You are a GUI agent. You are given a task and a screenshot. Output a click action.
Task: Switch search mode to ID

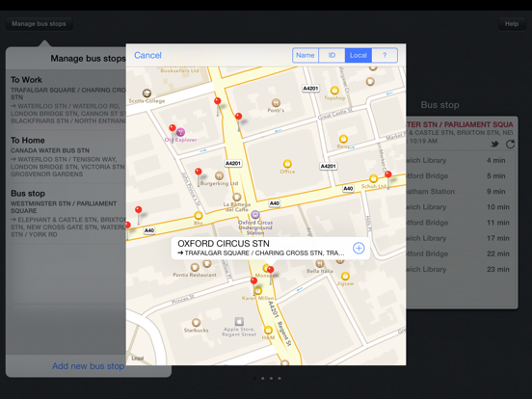[332, 55]
